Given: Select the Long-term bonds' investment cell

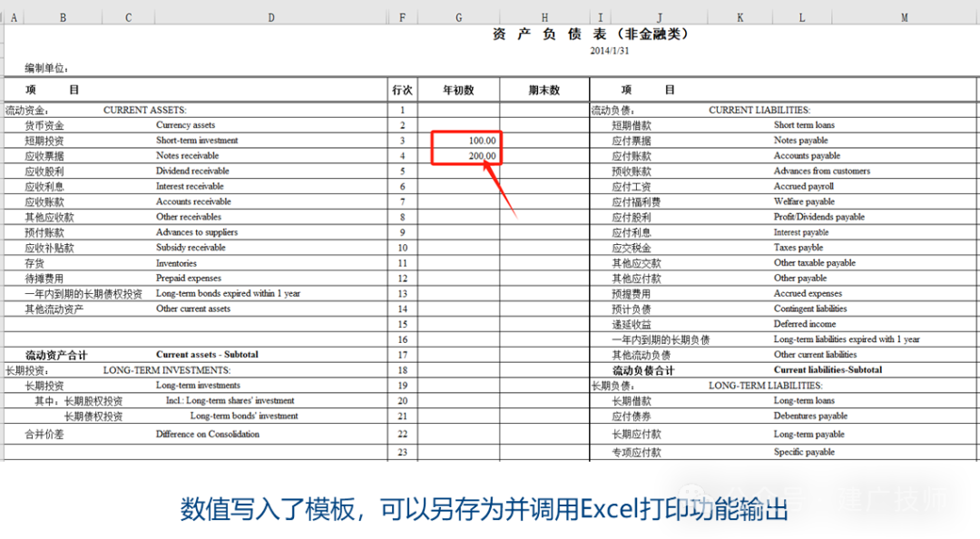Looking at the screenshot, I should coord(244,416).
